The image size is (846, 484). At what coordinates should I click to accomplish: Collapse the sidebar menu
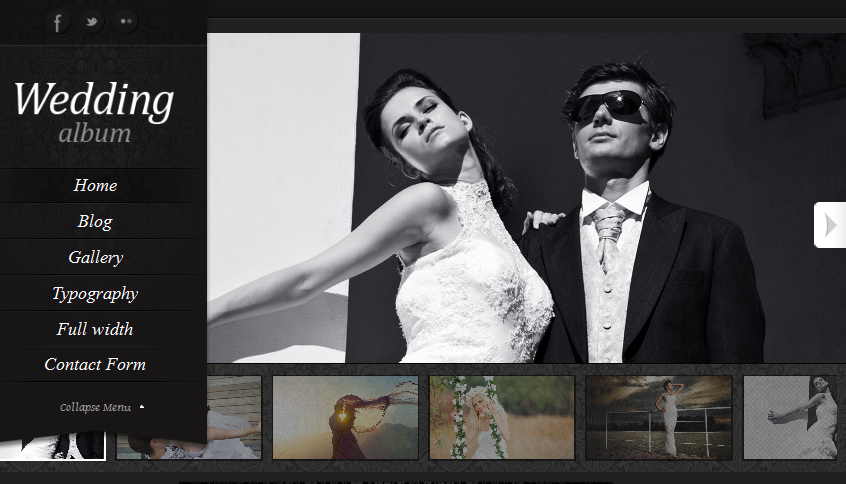tap(101, 407)
